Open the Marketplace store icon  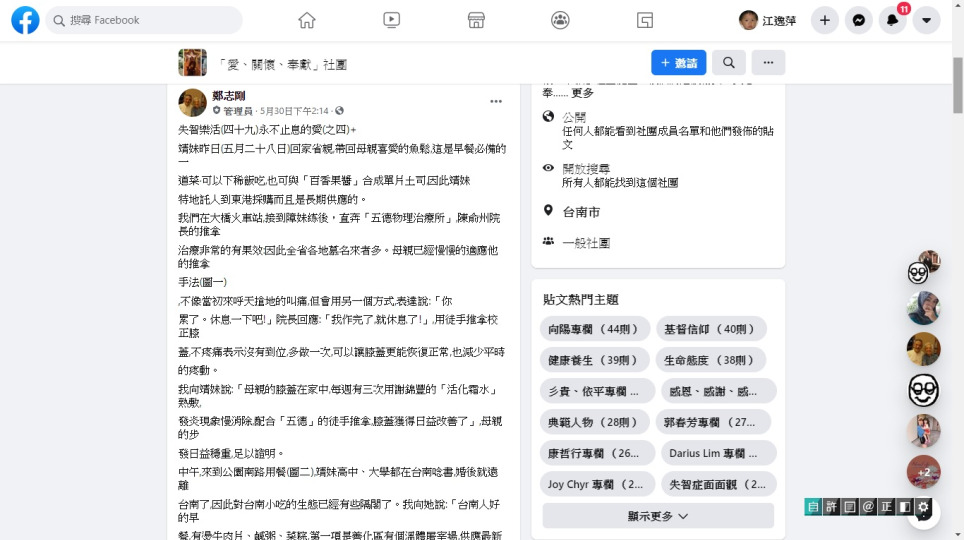coord(476,20)
